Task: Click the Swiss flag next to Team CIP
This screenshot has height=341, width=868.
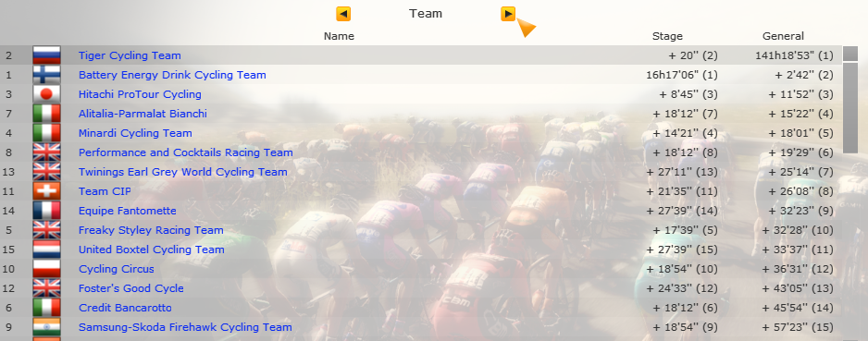Action: 46,191
